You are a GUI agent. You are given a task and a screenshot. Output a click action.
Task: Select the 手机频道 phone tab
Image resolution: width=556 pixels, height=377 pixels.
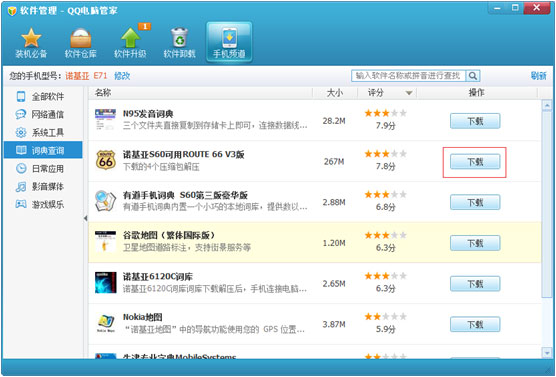pyautogui.click(x=229, y=42)
